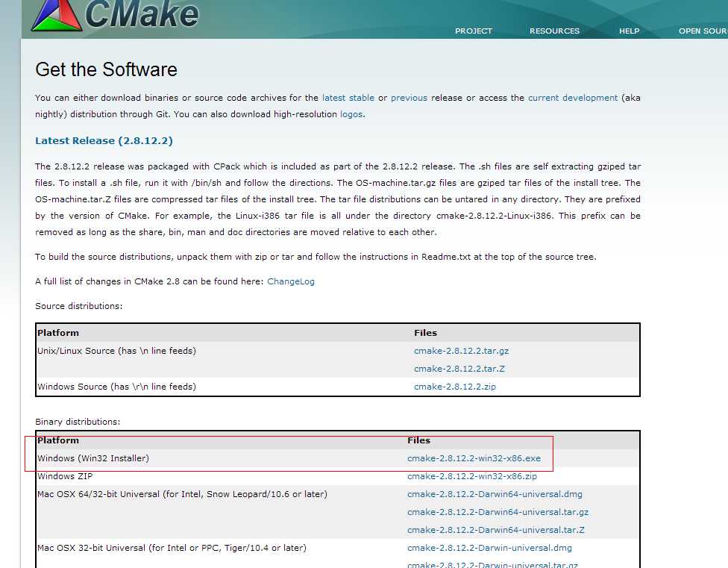The height and width of the screenshot is (568, 728).
Task: Follow the previous release link
Action: coord(409,98)
